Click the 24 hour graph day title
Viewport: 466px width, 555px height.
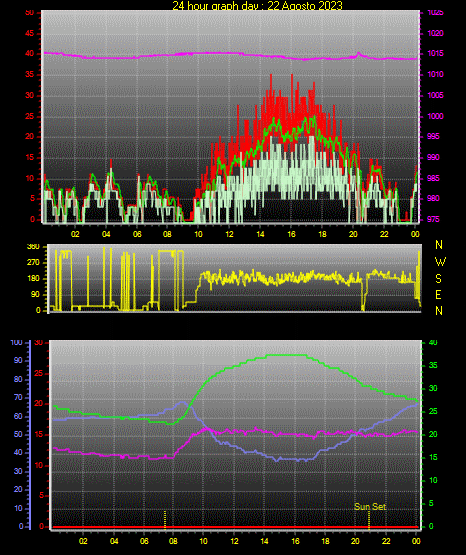pos(257,5)
